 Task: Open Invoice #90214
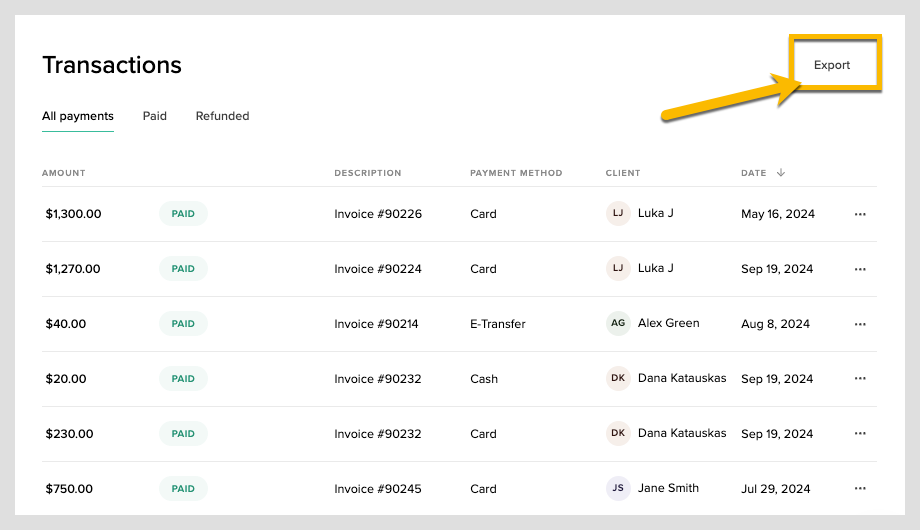(x=376, y=324)
